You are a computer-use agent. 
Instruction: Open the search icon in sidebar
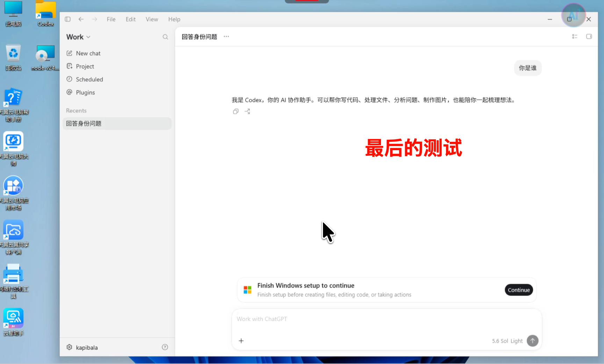point(165,37)
